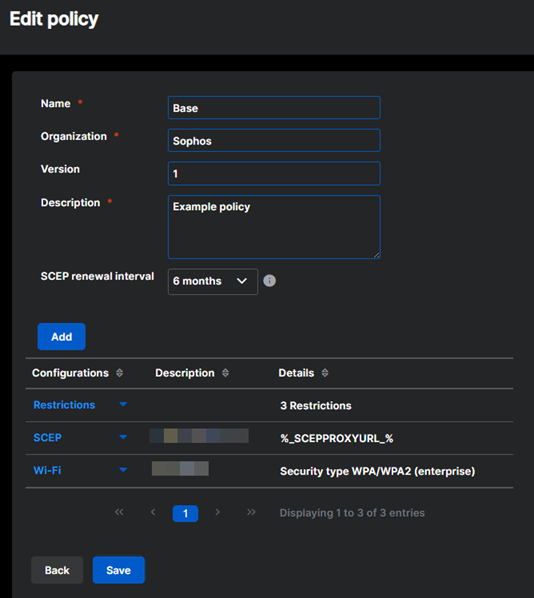The width and height of the screenshot is (534, 598).
Task: Go to previous page of entries
Action: coord(153,512)
